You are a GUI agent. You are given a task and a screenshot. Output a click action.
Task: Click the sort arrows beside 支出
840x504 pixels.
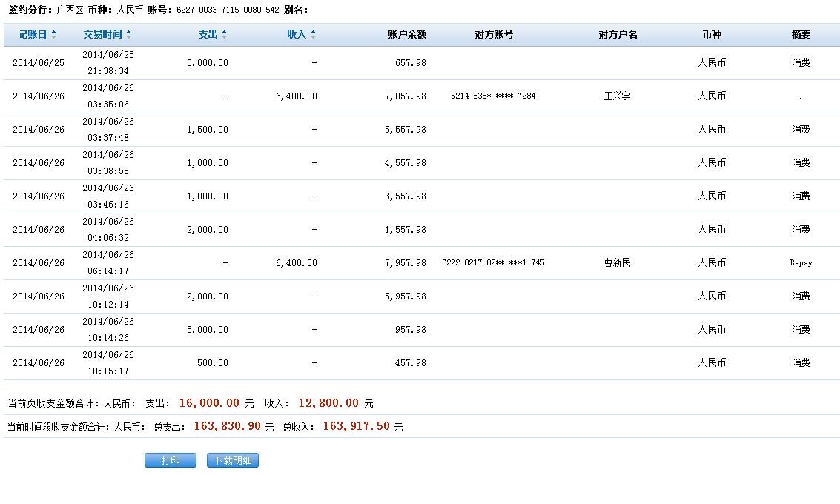(x=225, y=35)
